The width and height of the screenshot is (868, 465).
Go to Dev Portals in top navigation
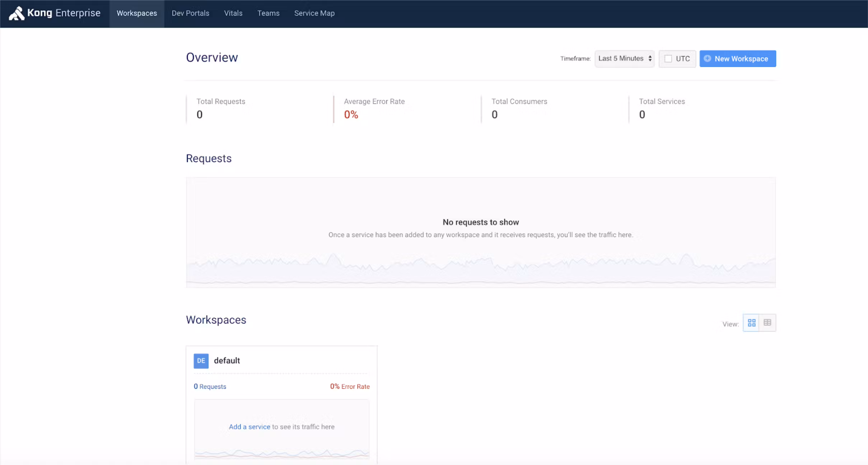(x=190, y=13)
